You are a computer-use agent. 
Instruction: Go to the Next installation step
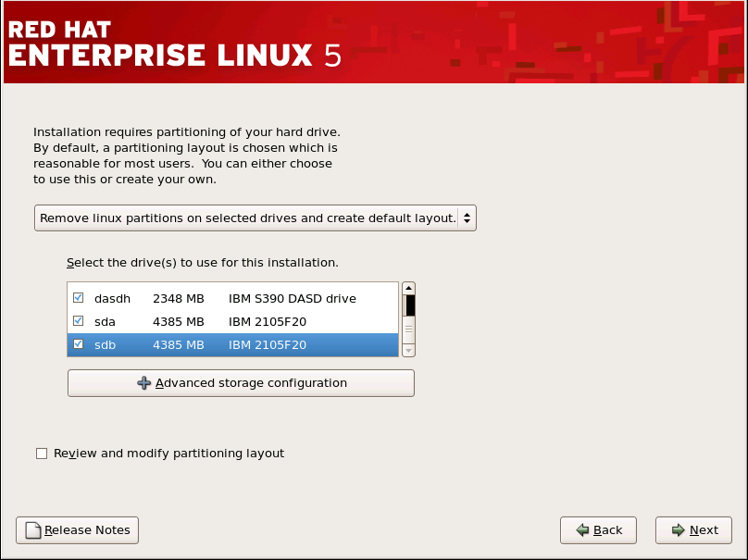[693, 530]
